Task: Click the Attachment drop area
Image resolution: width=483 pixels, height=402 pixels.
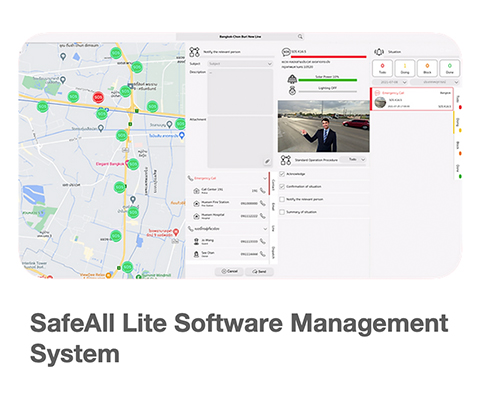Action: pyautogui.click(x=240, y=142)
